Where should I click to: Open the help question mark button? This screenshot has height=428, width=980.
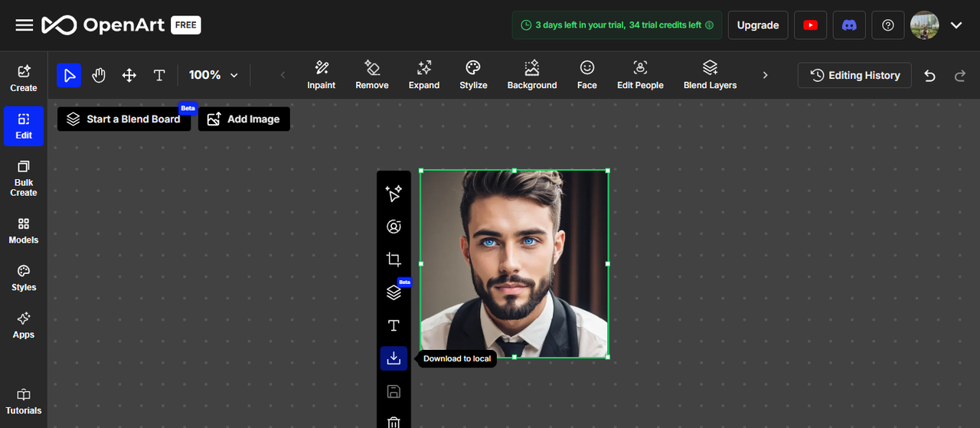(888, 25)
